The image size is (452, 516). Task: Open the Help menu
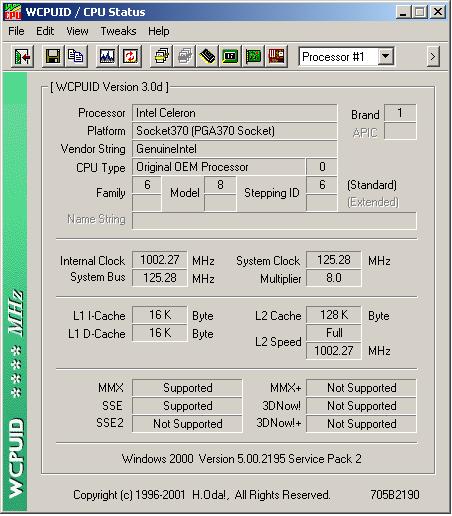pos(159,31)
